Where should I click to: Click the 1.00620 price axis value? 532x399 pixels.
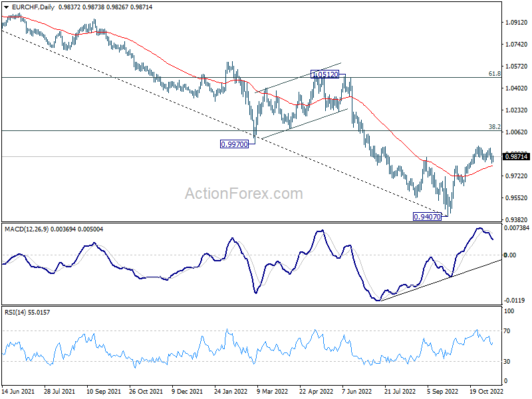coord(517,132)
